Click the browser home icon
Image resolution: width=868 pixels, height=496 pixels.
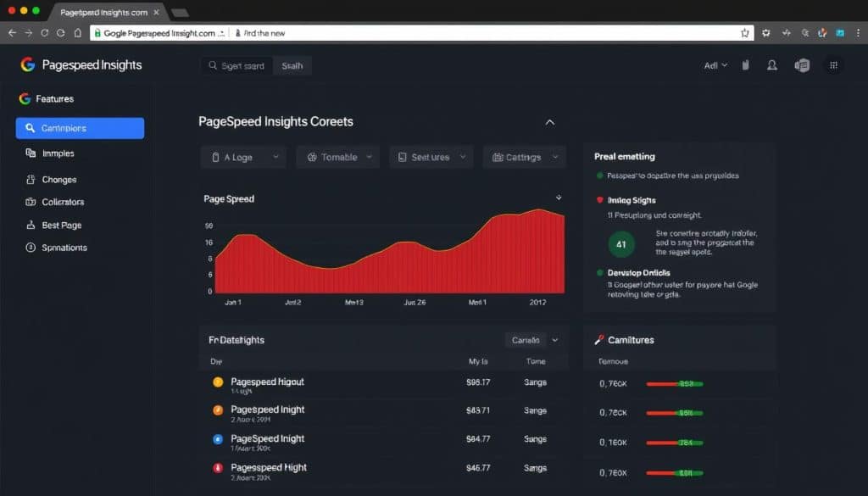click(x=78, y=33)
